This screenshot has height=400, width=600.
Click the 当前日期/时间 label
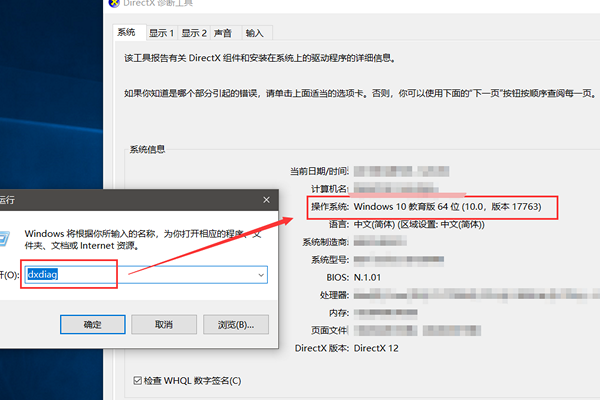[319, 171]
